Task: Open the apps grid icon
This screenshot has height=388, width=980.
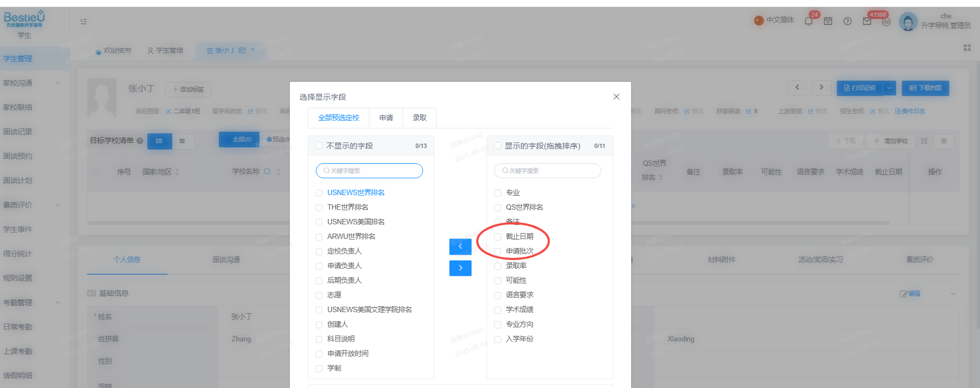Action: (x=967, y=48)
